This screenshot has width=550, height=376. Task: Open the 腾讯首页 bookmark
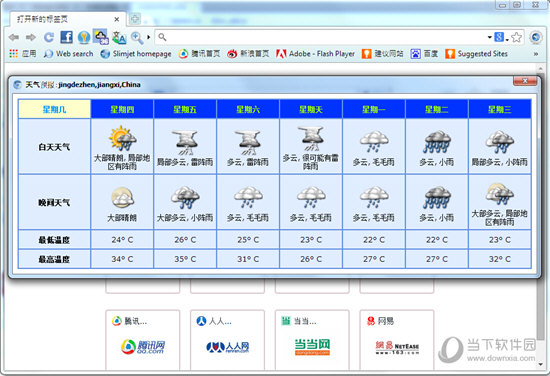pyautogui.click(x=199, y=54)
